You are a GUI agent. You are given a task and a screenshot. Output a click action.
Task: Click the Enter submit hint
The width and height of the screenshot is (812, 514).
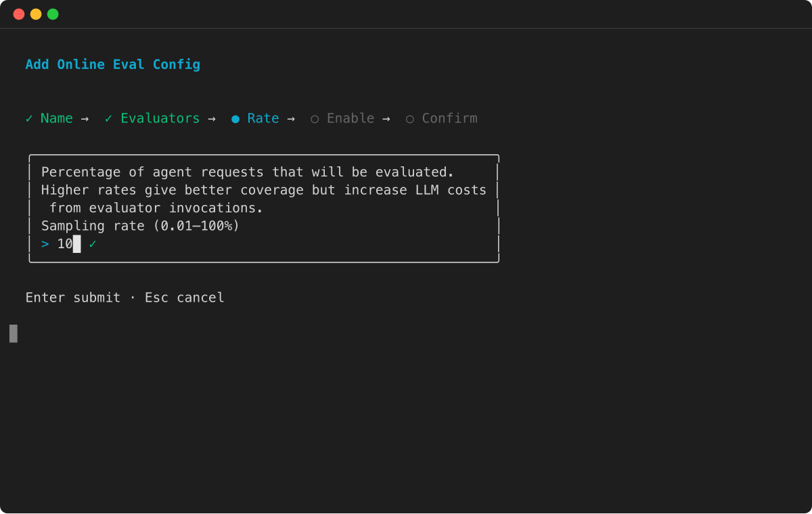coord(73,298)
